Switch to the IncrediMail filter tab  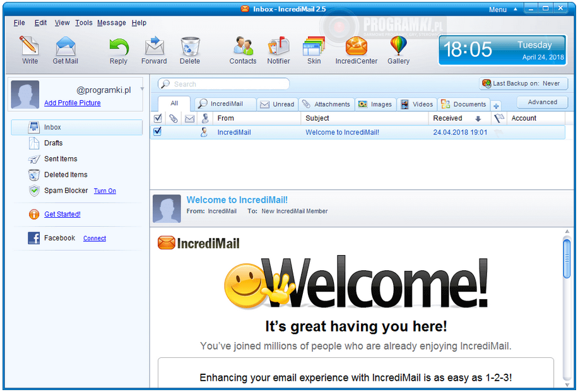coord(225,104)
